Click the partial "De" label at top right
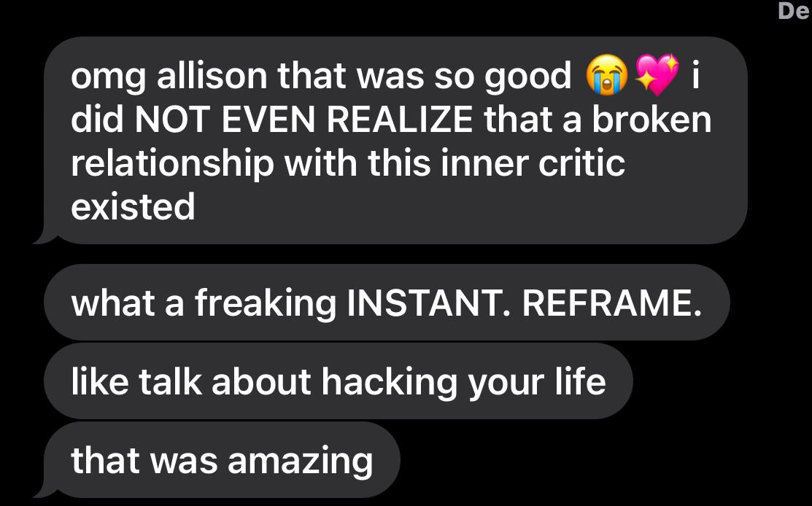The image size is (812, 506). [795, 10]
